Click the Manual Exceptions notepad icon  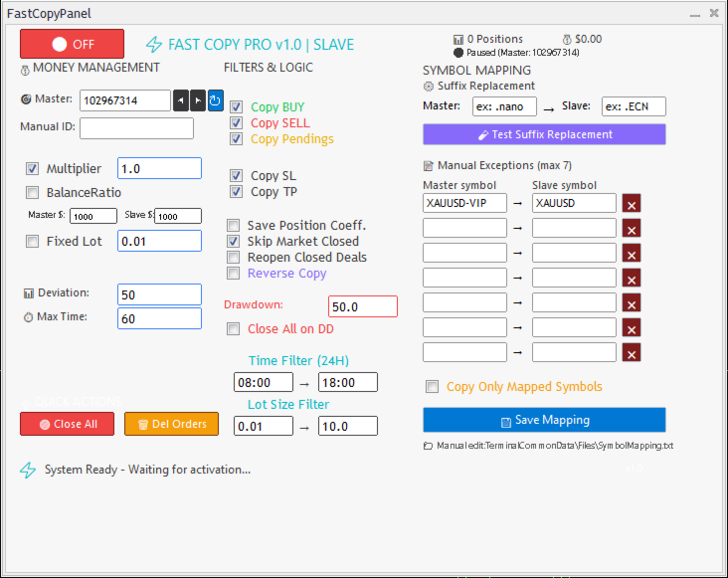(429, 166)
